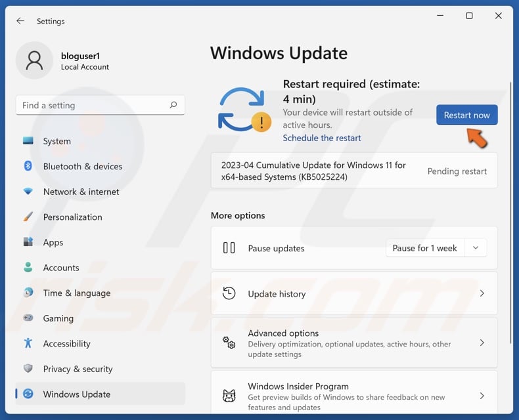Select the Windows Update sync icon in sidebar
The height and width of the screenshot is (420, 519).
[x=28, y=394]
